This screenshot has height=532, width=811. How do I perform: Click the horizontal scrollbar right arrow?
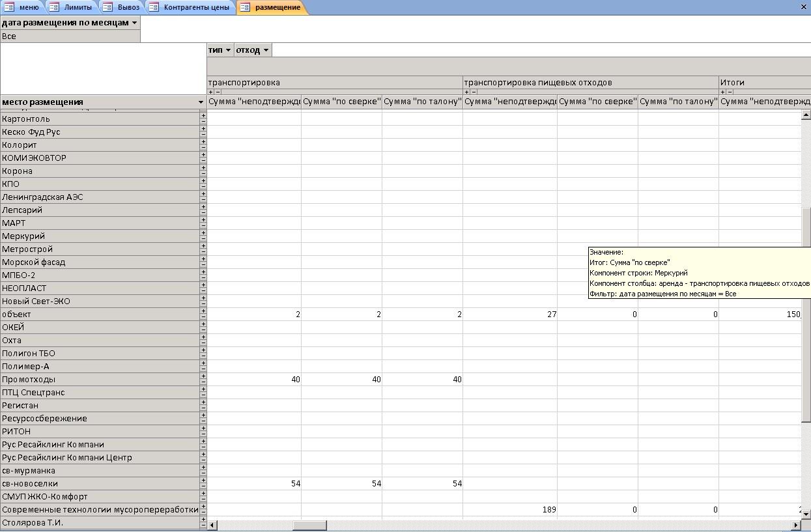796,525
